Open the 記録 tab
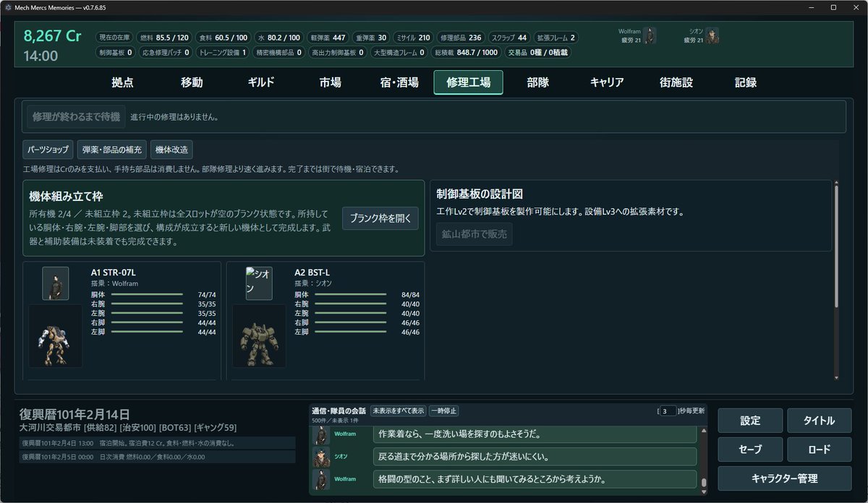 tap(746, 82)
